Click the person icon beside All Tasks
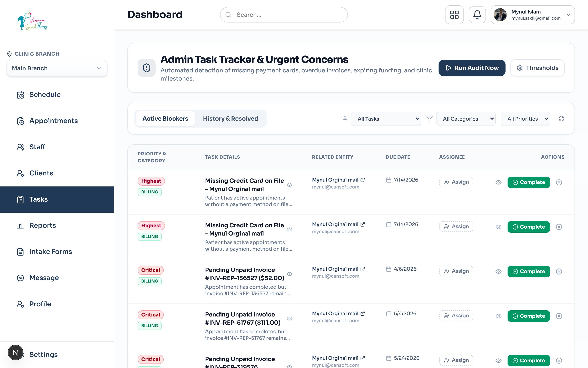This screenshot has width=588, height=368. pos(345,119)
